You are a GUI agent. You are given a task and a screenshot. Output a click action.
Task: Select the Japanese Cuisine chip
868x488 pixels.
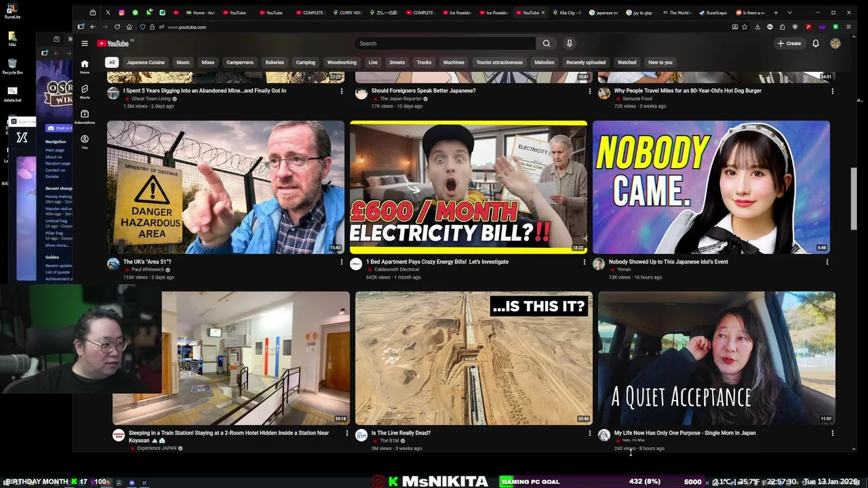[146, 62]
